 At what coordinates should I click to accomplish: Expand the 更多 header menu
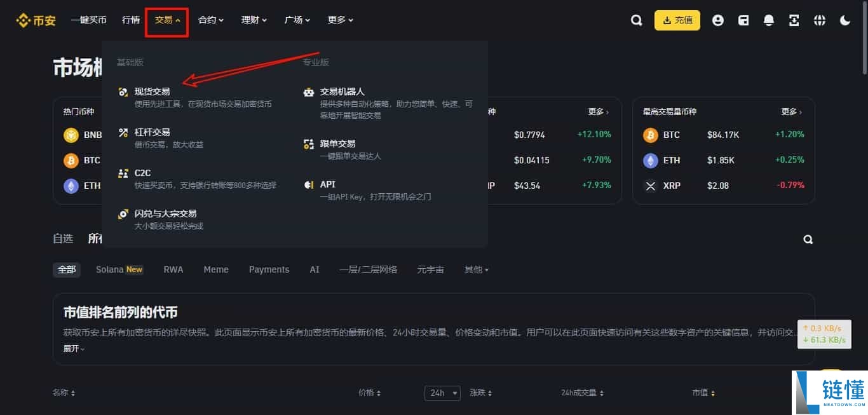pyautogui.click(x=341, y=20)
